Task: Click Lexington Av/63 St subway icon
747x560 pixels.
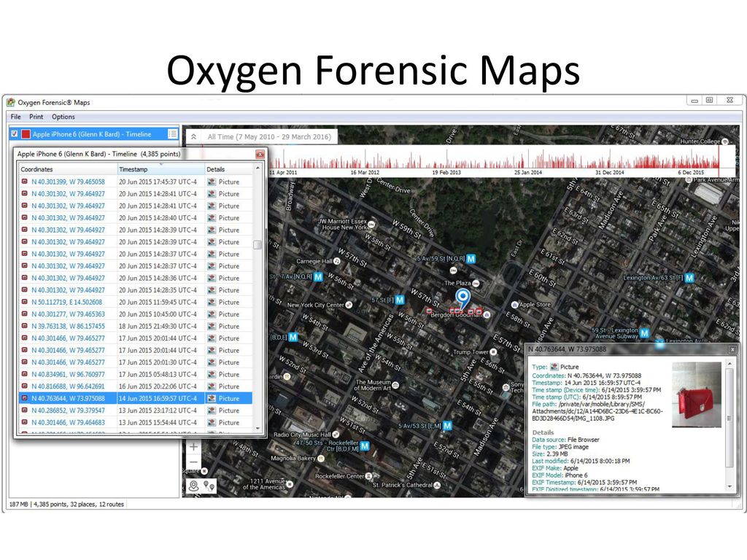Action: click(x=689, y=278)
